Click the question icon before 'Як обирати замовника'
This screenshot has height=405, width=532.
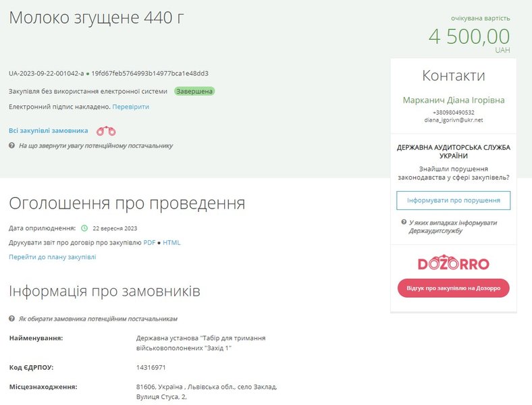coord(12,319)
